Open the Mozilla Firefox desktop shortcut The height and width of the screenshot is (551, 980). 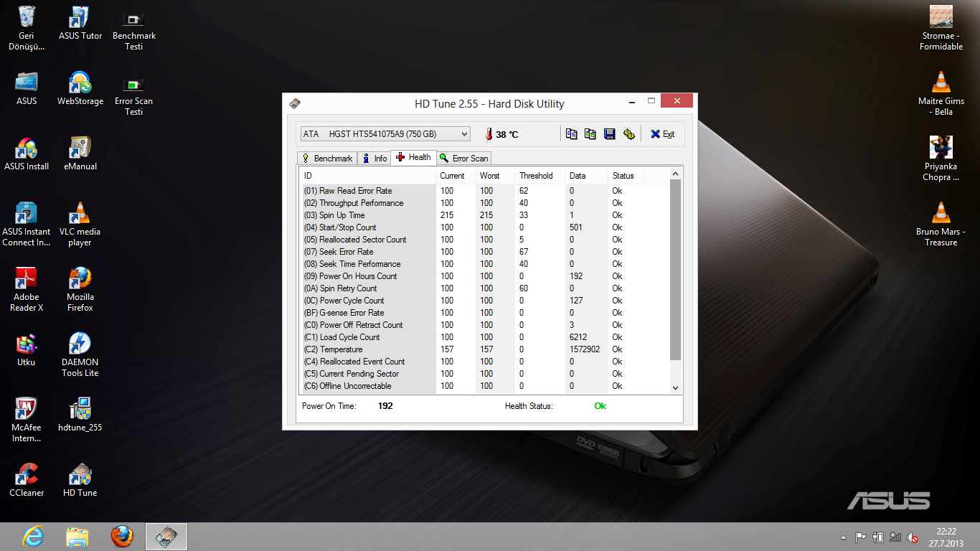80,290
